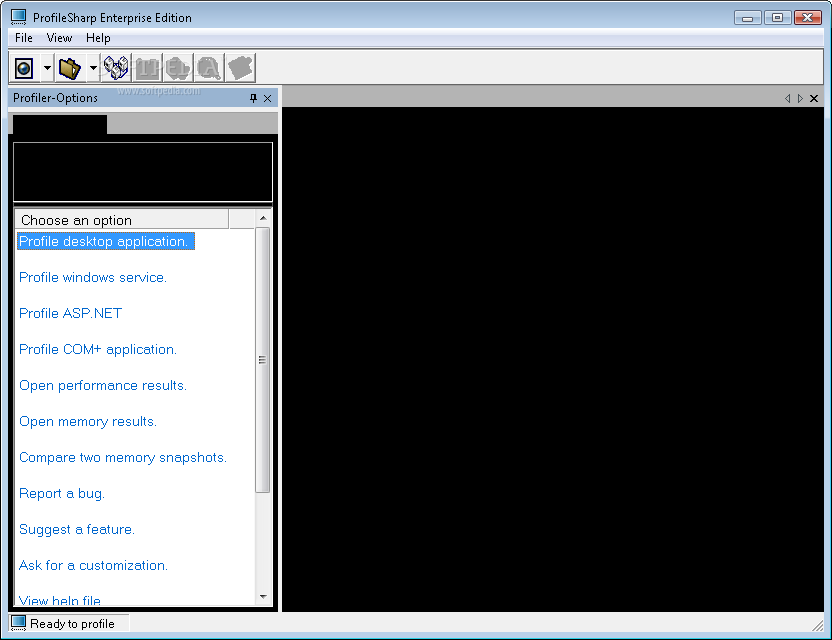Click the ProfileSharp title bar app icon

pos(19,18)
